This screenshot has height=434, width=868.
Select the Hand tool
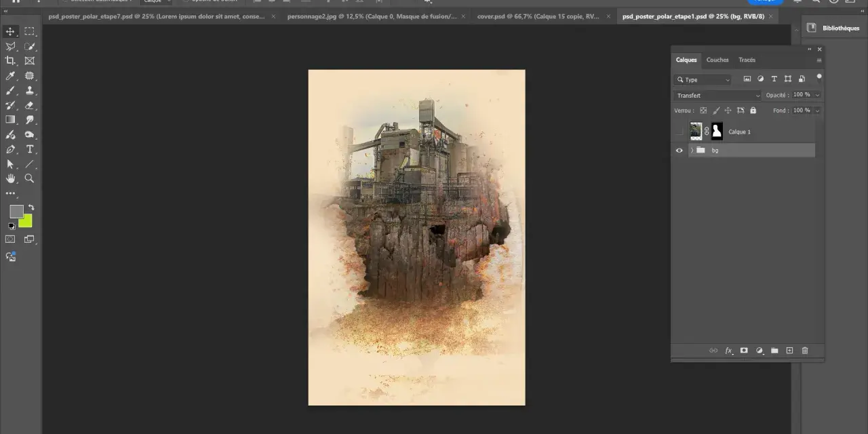click(10, 178)
